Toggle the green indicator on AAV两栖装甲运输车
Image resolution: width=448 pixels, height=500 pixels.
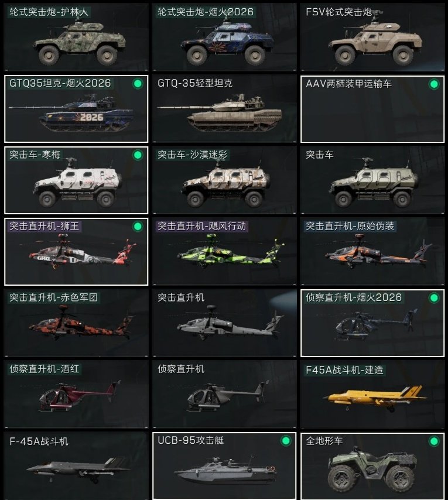pyautogui.click(x=434, y=84)
